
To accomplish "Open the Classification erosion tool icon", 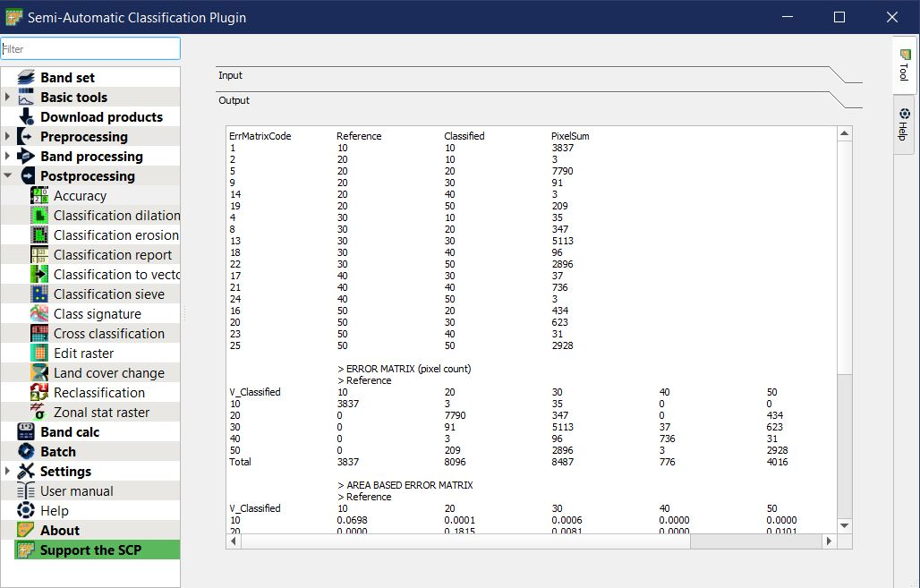I will point(39,235).
